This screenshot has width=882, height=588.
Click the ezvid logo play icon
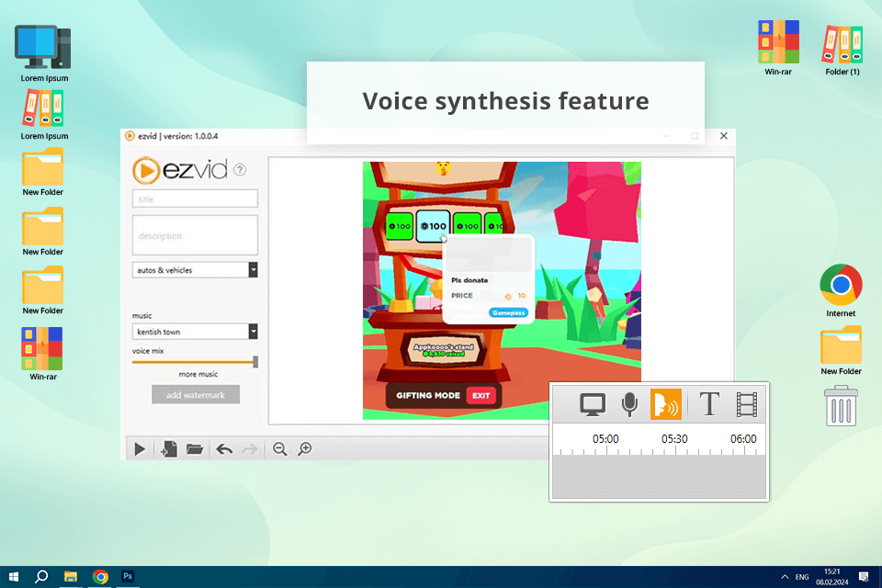(x=146, y=170)
